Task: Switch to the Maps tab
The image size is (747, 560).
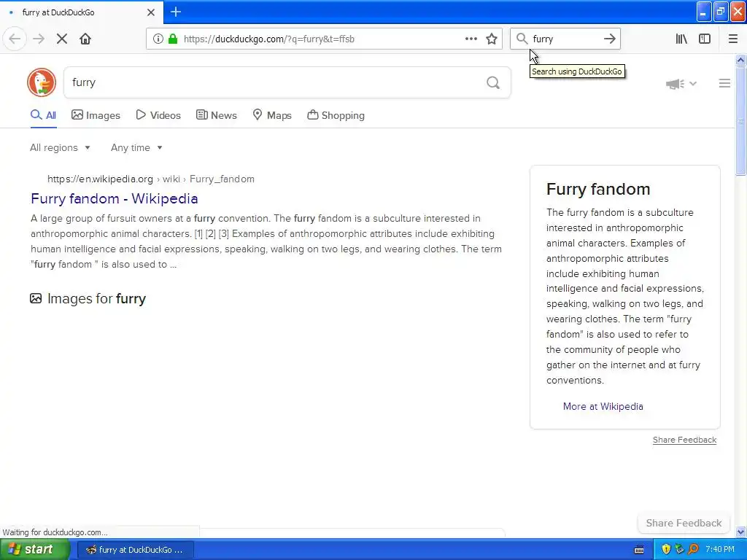Action: [x=272, y=115]
